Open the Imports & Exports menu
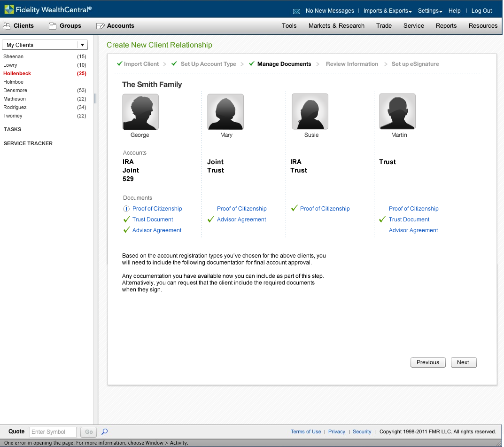The image size is (504, 447). [x=387, y=11]
